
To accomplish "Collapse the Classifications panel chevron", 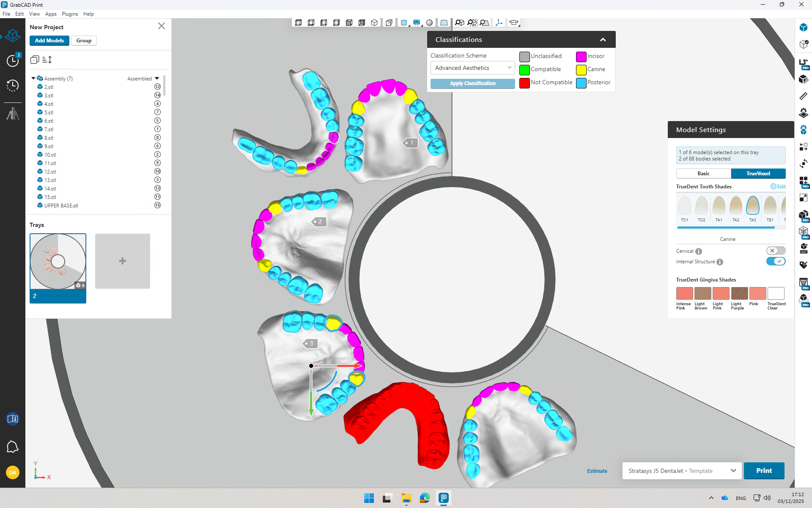I will [603, 40].
